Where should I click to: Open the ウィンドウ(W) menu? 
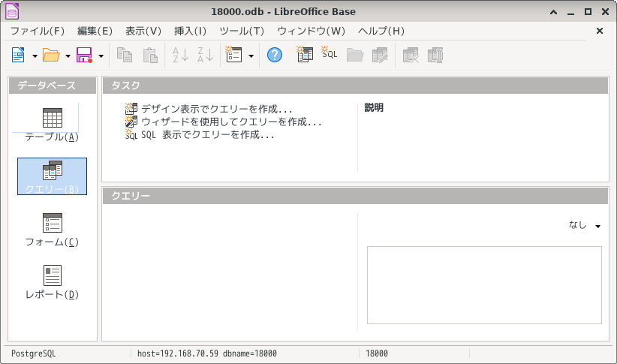pyautogui.click(x=312, y=31)
